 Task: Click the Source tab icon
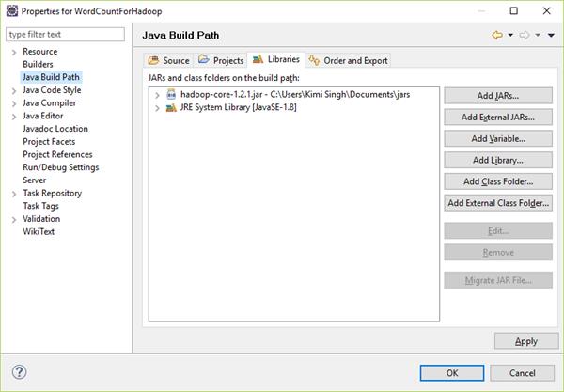(x=154, y=60)
